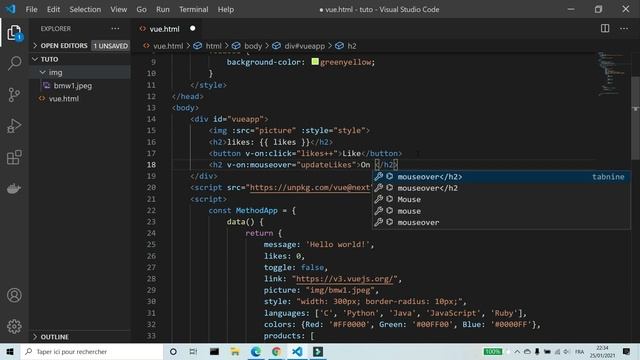The height and width of the screenshot is (360, 640).
Task: Click the 100% battery indicator
Action: tap(493, 351)
